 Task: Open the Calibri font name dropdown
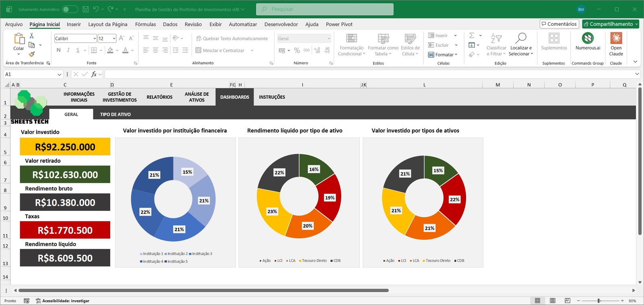point(95,39)
